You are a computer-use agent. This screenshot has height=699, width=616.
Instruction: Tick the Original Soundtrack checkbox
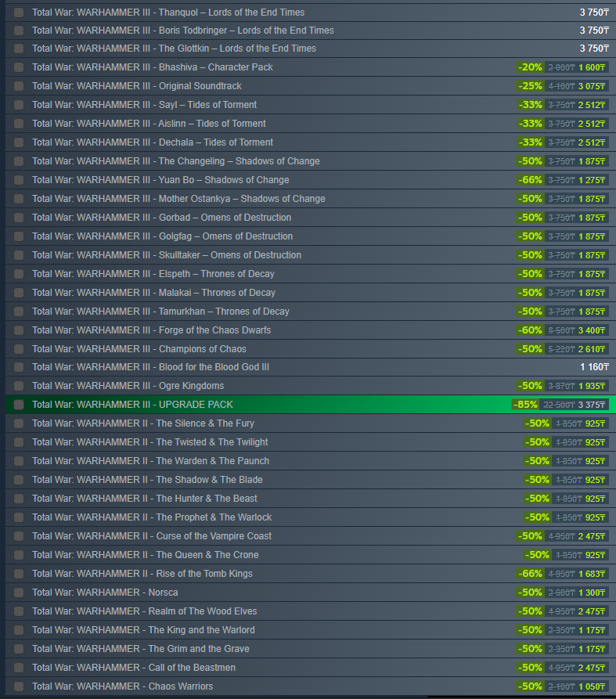pos(19,86)
